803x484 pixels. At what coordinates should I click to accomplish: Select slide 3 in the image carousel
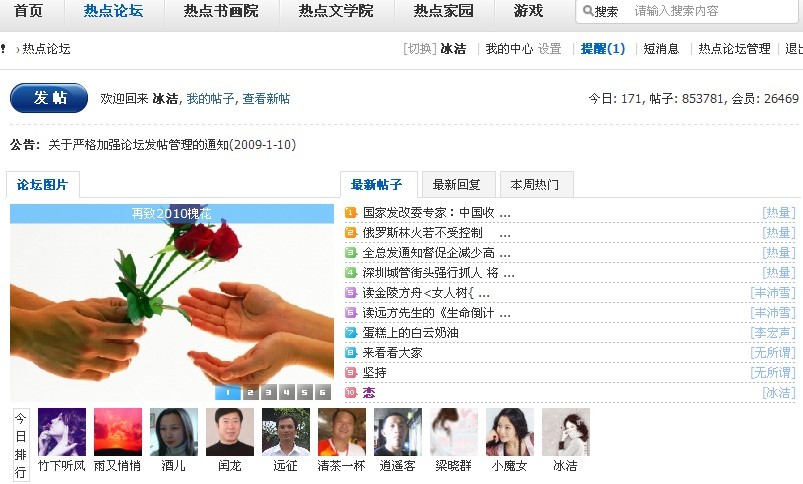click(268, 392)
